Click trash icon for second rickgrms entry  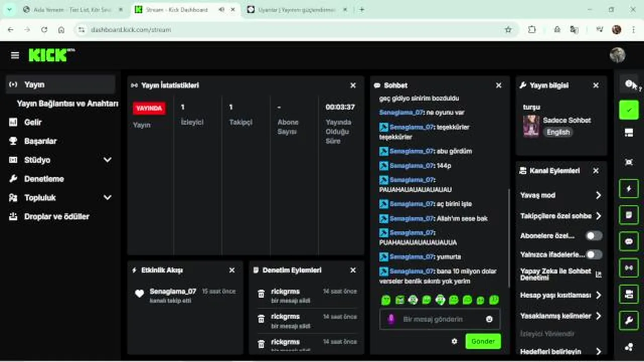[x=261, y=319]
